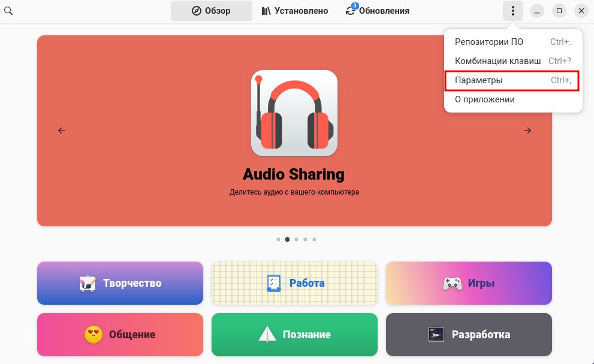Screen dimensions: 594x364
Task: Switch to the Установлено tab
Action: pos(295,11)
